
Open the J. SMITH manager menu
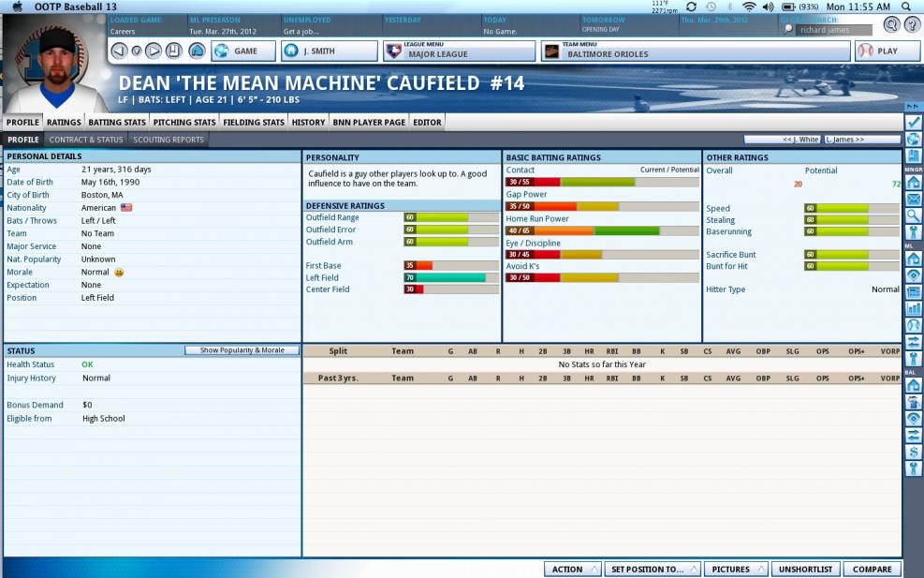click(x=329, y=52)
